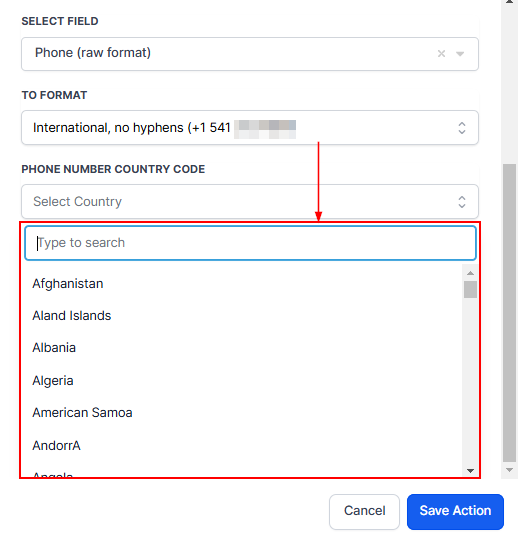The image size is (518, 542).
Task: Click the Cancel button
Action: tap(365, 512)
